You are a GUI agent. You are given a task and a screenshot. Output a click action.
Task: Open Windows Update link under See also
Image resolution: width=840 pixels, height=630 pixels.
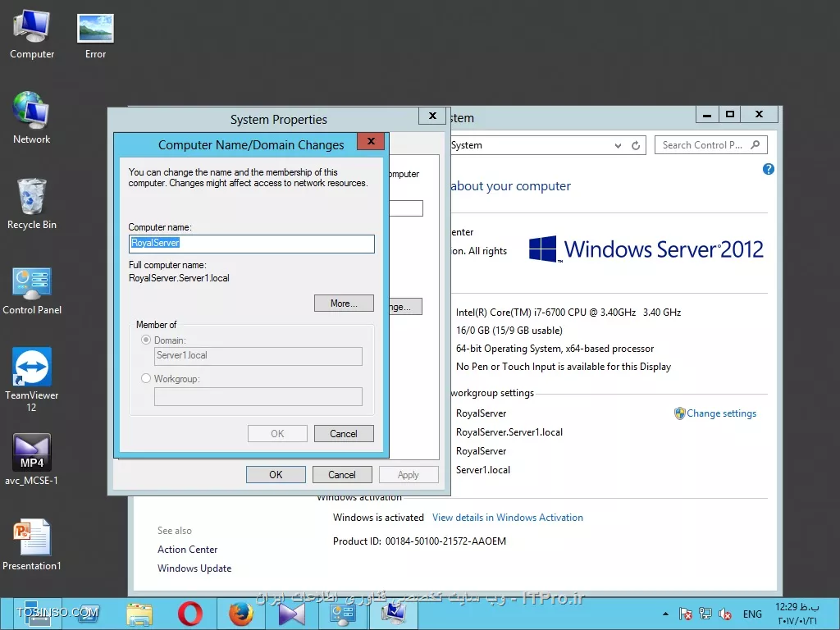[194, 568]
